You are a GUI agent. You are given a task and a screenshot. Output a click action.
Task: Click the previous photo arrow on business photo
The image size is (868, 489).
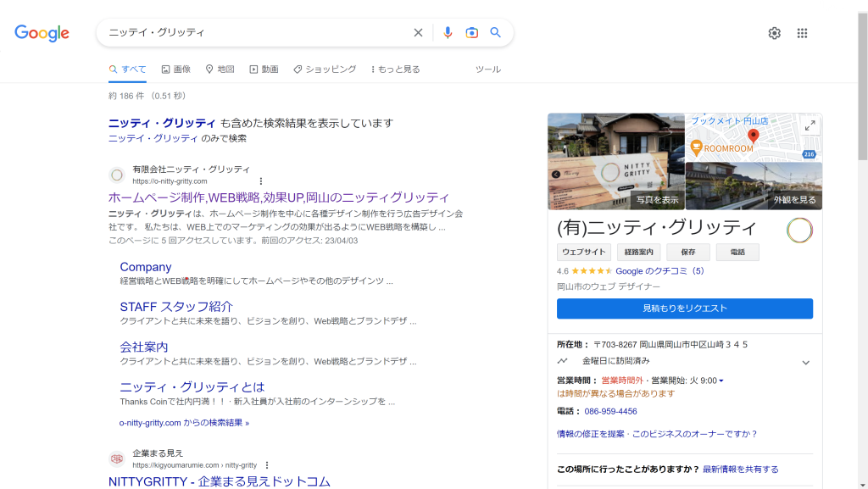pos(556,175)
